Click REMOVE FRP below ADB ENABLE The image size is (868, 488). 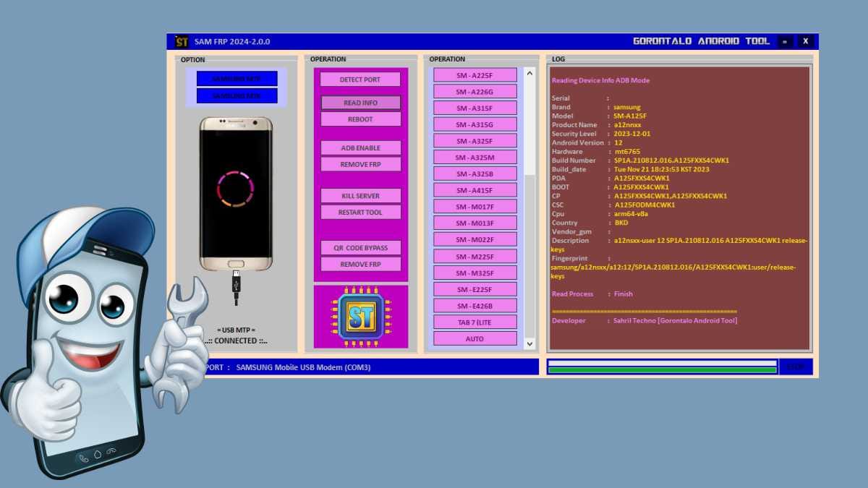pyautogui.click(x=360, y=165)
